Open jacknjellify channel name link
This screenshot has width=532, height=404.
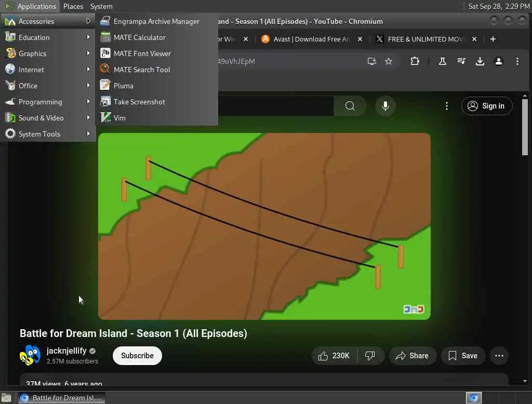point(66,351)
